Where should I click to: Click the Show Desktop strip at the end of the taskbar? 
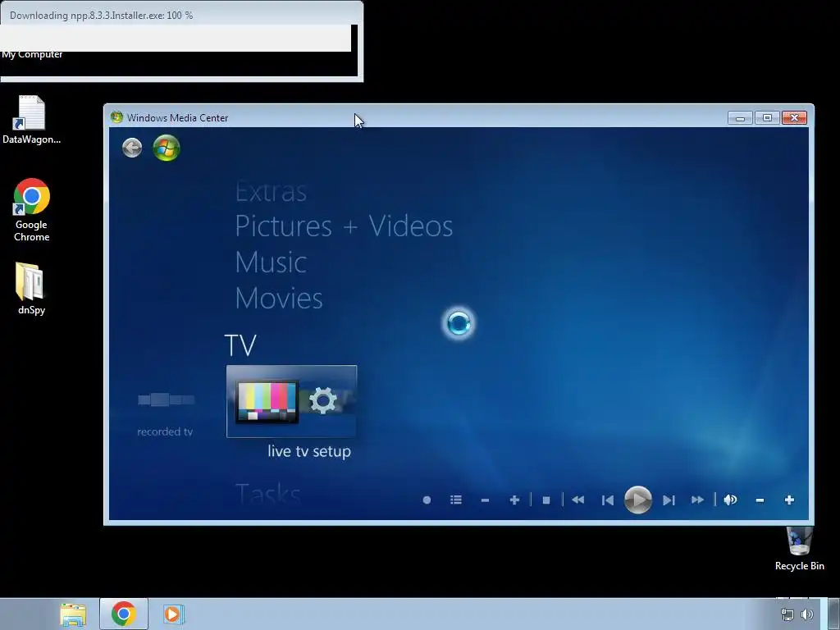click(x=833, y=614)
